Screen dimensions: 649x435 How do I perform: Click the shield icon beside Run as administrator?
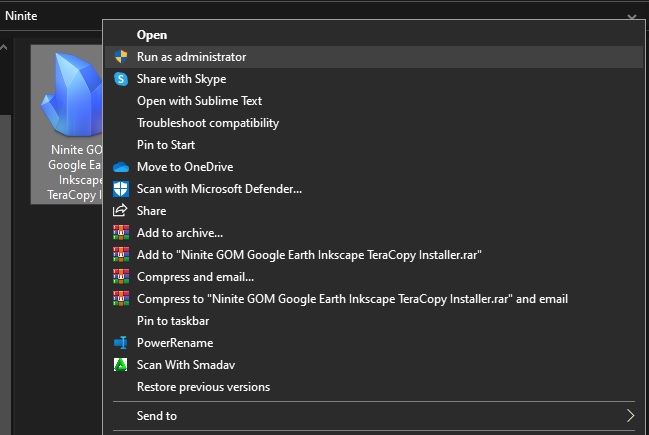(x=121, y=57)
